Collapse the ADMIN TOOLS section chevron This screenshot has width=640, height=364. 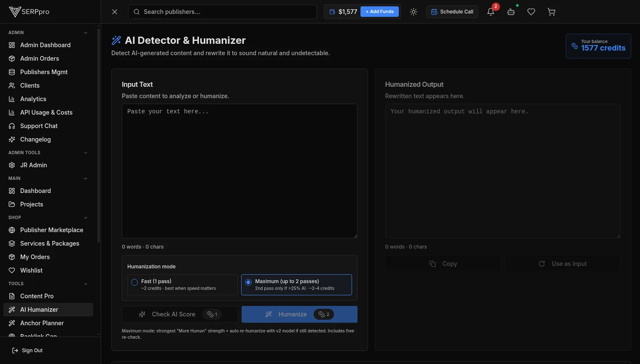pos(86,153)
